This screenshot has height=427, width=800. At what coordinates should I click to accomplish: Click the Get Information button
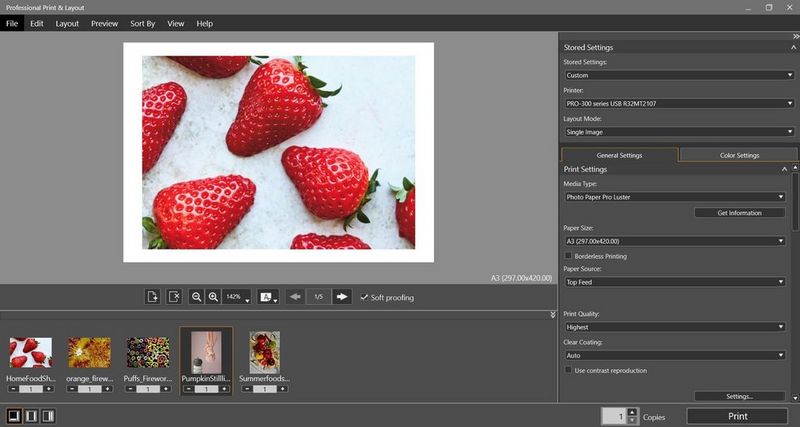point(738,213)
